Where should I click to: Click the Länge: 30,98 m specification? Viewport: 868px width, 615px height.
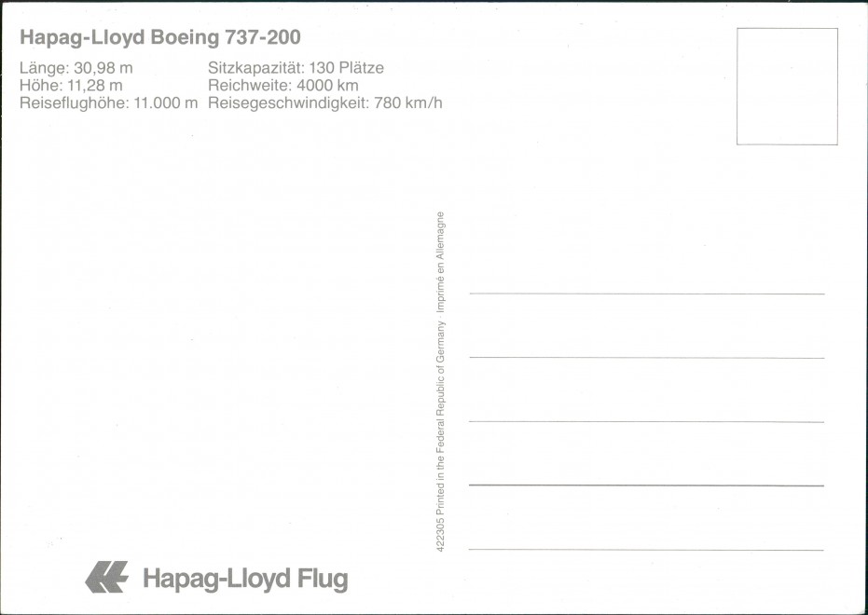tap(76, 68)
